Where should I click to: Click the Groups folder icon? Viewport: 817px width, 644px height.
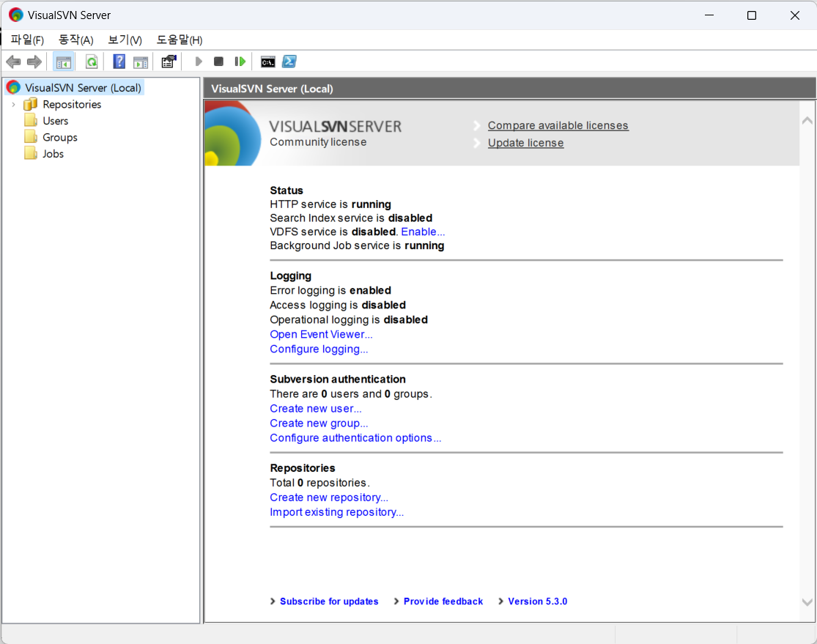31,137
